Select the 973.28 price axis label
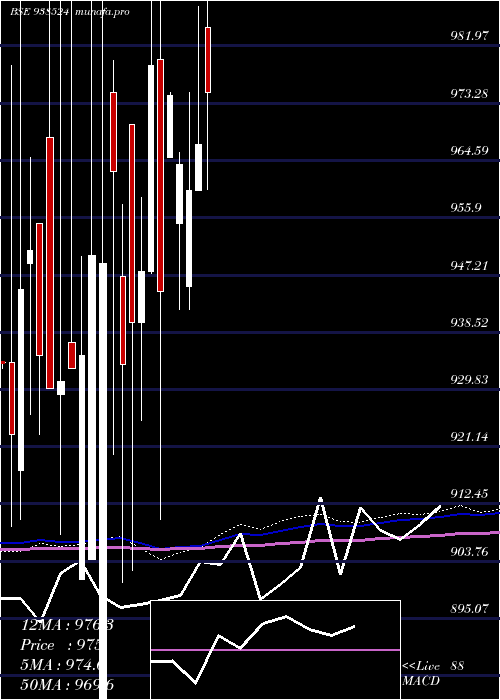The image size is (500, 700). point(469,94)
